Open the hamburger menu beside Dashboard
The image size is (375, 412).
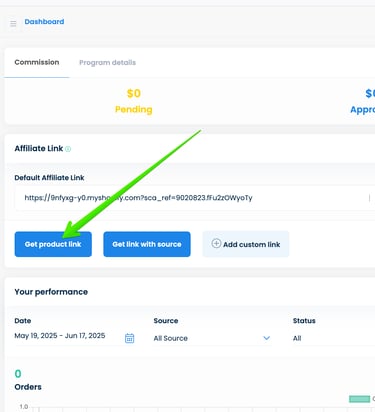click(13, 23)
